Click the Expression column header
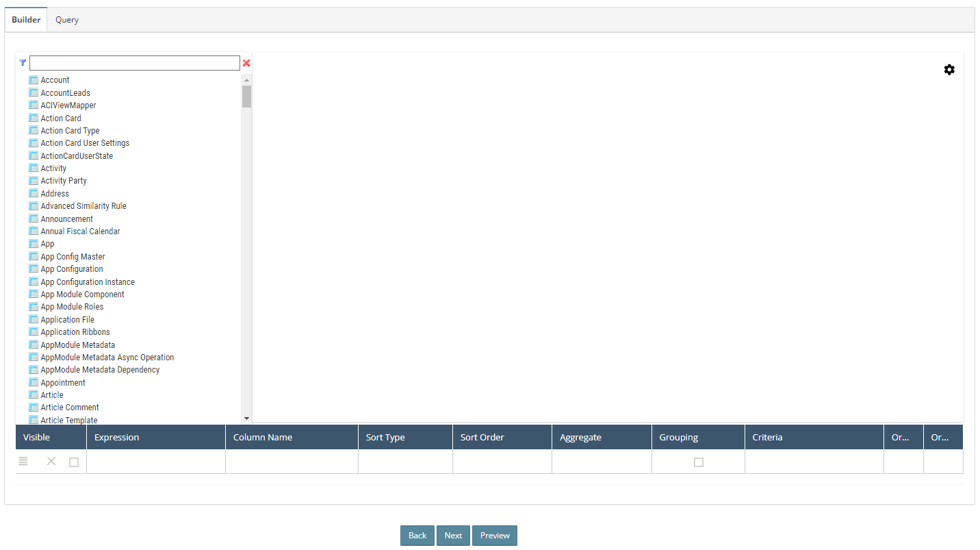 pyautogui.click(x=156, y=437)
